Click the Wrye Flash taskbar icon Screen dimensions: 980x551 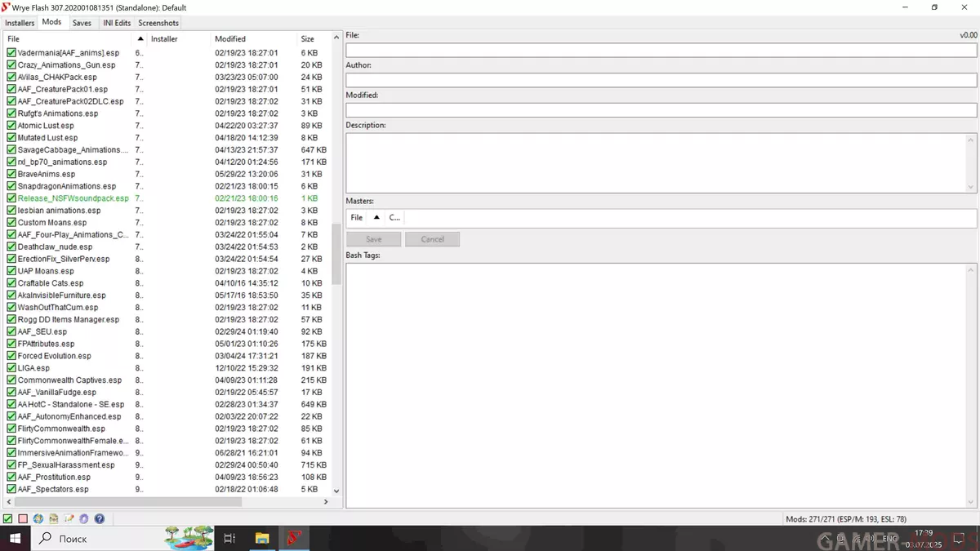tap(294, 538)
